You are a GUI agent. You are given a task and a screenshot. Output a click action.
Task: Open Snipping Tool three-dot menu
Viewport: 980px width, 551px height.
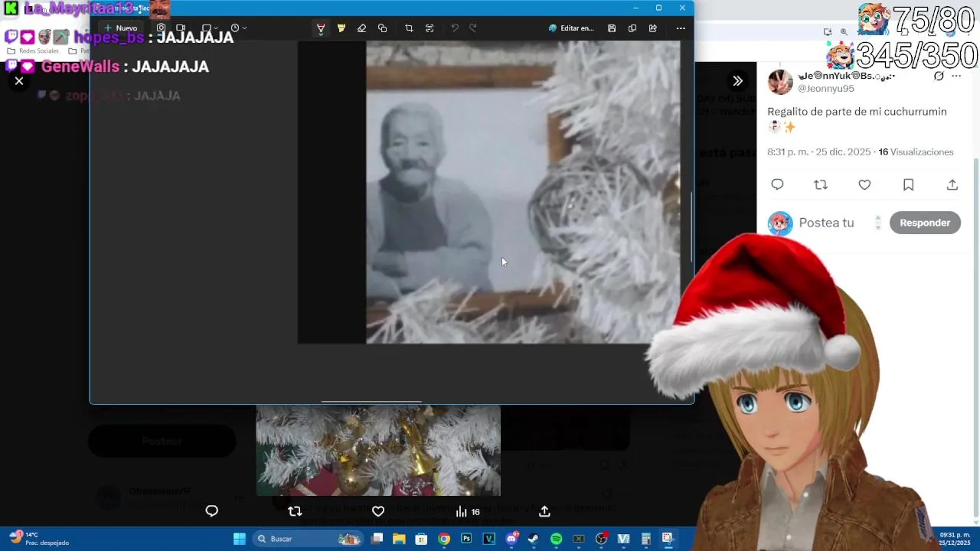(681, 28)
